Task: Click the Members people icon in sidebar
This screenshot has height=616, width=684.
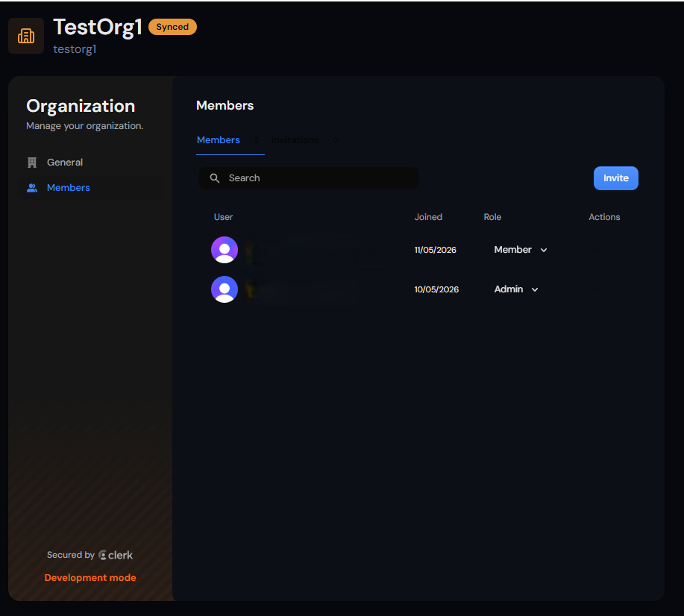Action: pos(32,188)
